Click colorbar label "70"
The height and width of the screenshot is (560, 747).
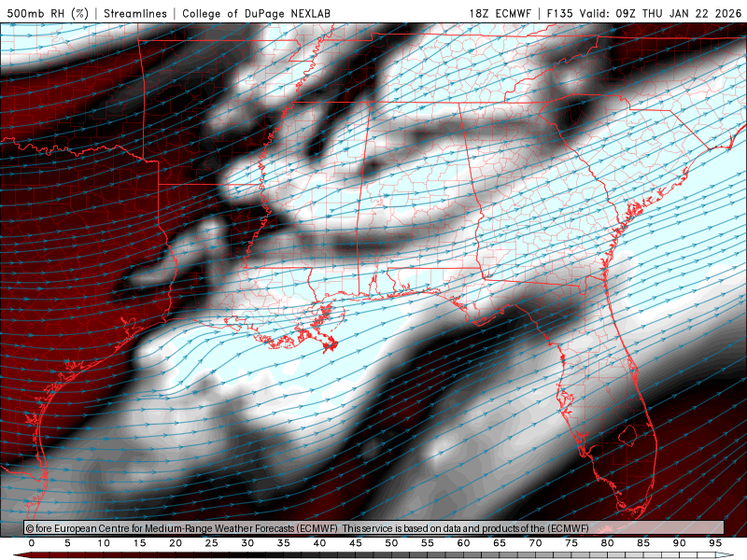535,543
